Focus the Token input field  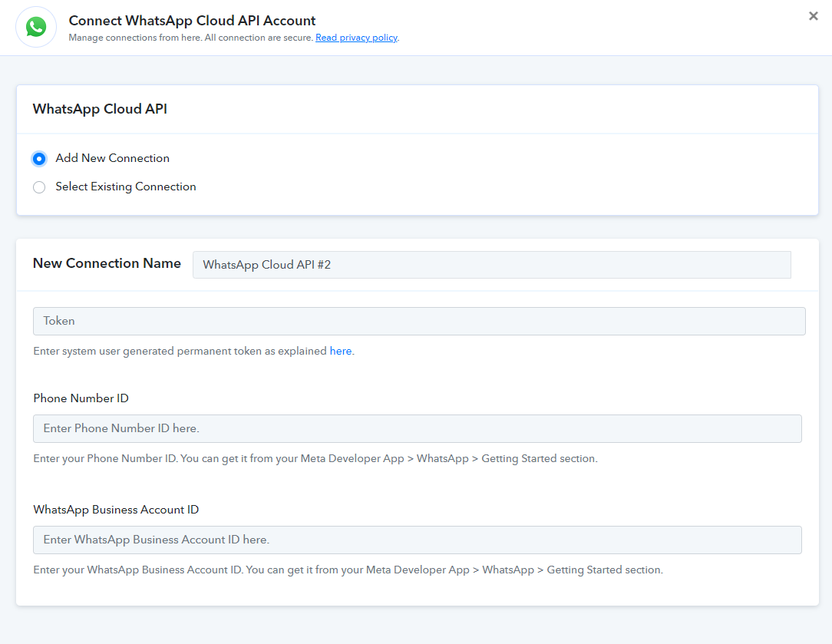419,321
